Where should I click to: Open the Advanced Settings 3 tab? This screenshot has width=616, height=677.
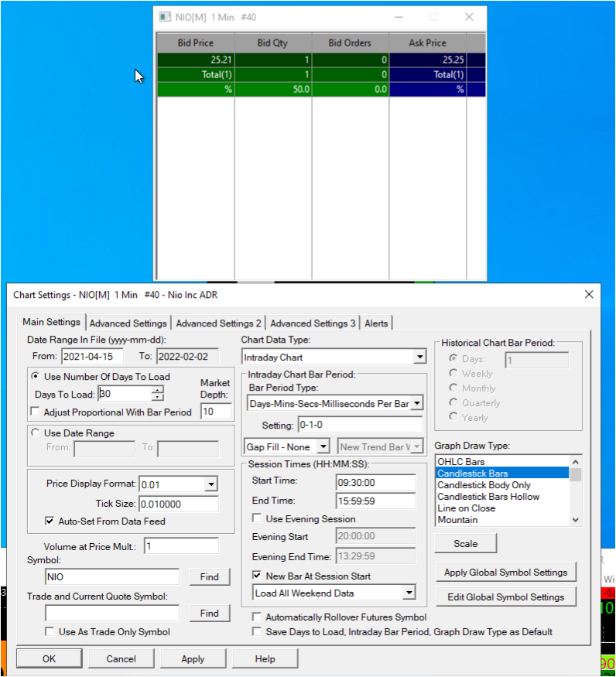tap(313, 323)
